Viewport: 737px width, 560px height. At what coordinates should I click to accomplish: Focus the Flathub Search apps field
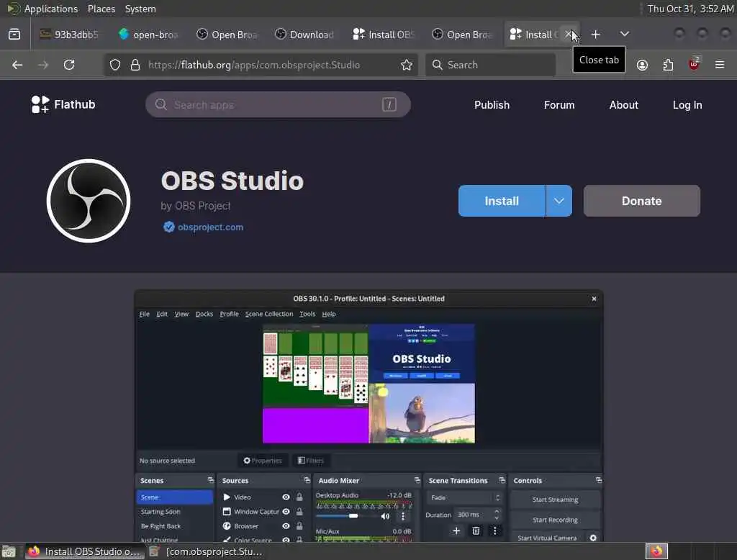278,104
